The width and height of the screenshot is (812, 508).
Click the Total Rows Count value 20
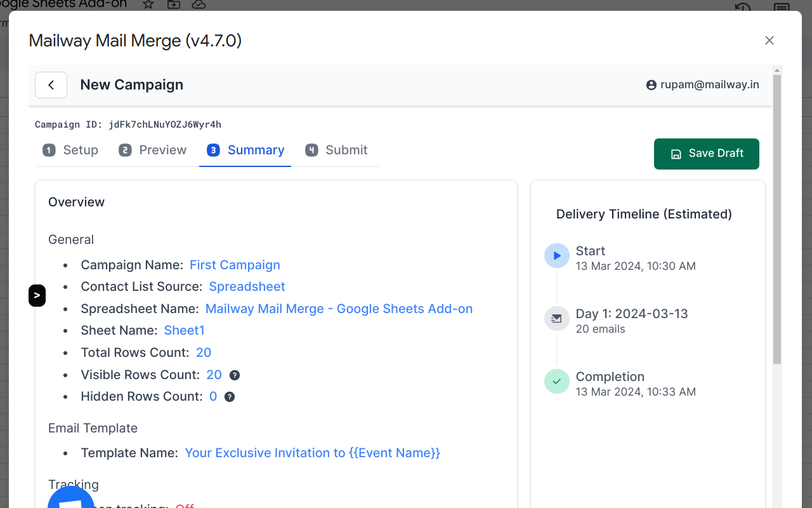(204, 352)
